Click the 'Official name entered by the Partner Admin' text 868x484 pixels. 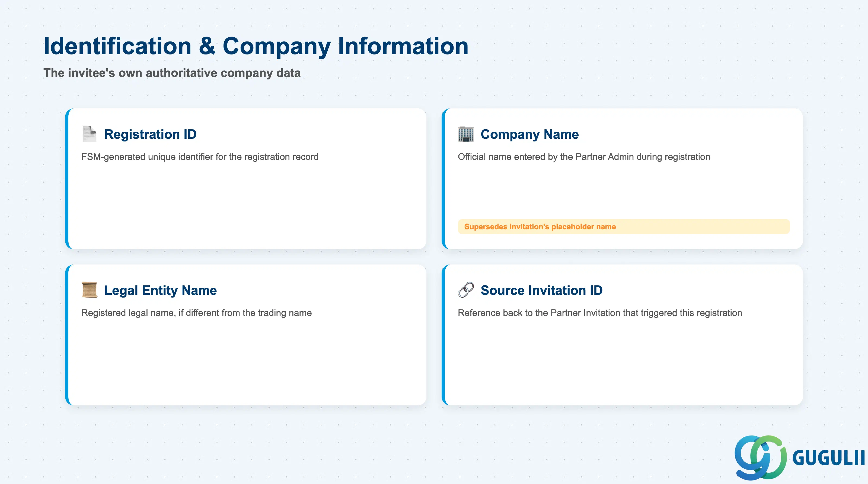coord(584,157)
